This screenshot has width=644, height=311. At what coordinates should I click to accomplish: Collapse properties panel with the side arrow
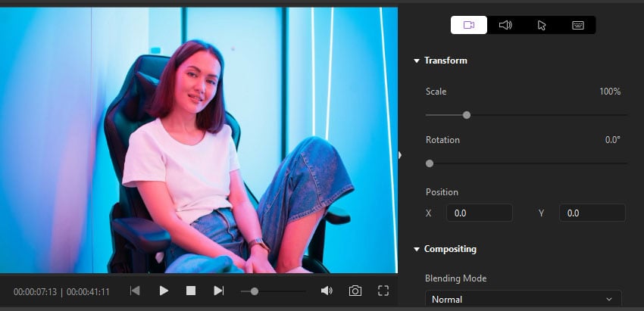(x=400, y=155)
